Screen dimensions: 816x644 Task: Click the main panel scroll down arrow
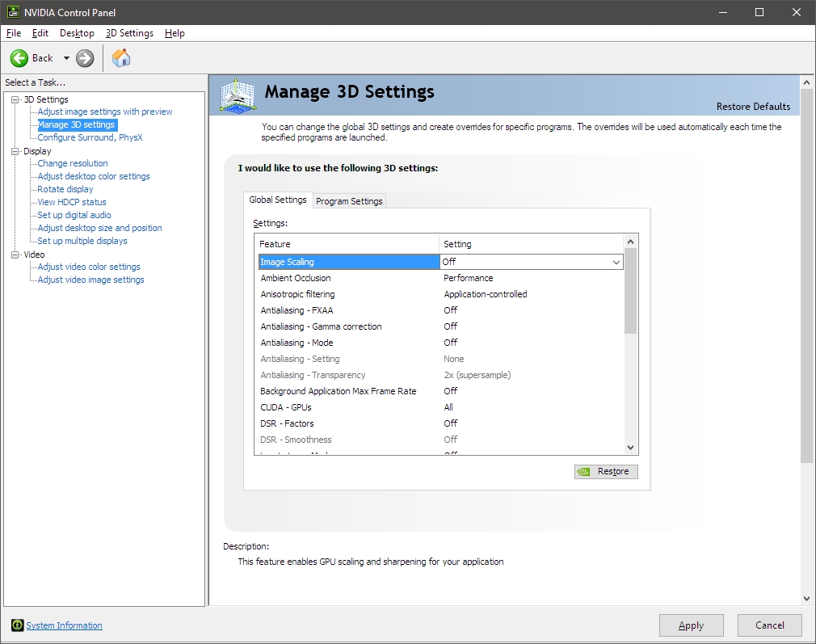click(806, 599)
